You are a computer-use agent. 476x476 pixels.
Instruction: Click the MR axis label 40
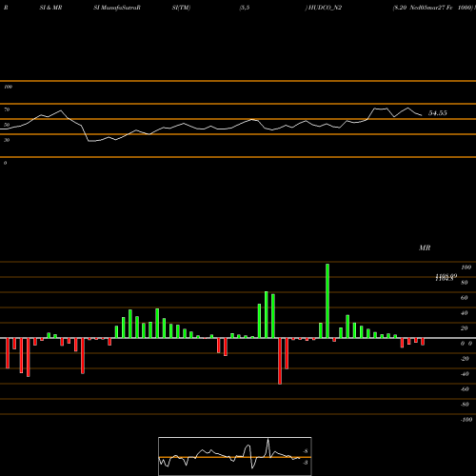click(465, 313)
